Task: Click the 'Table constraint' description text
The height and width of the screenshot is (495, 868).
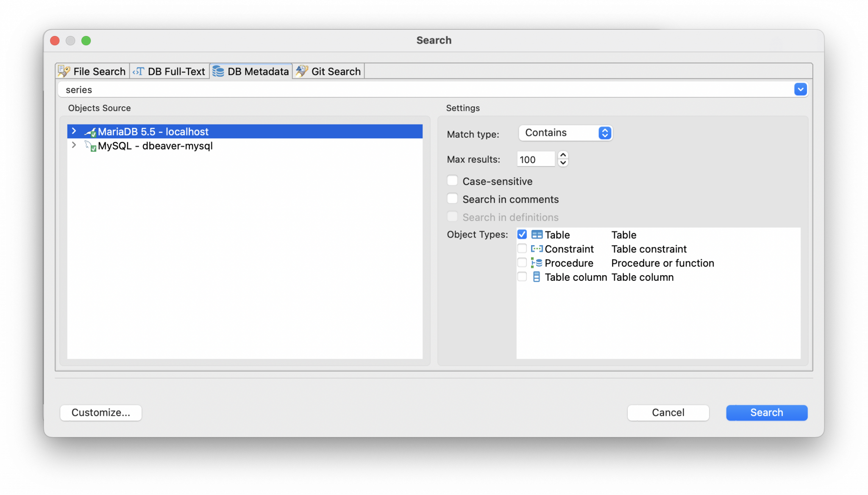Action: [649, 249]
